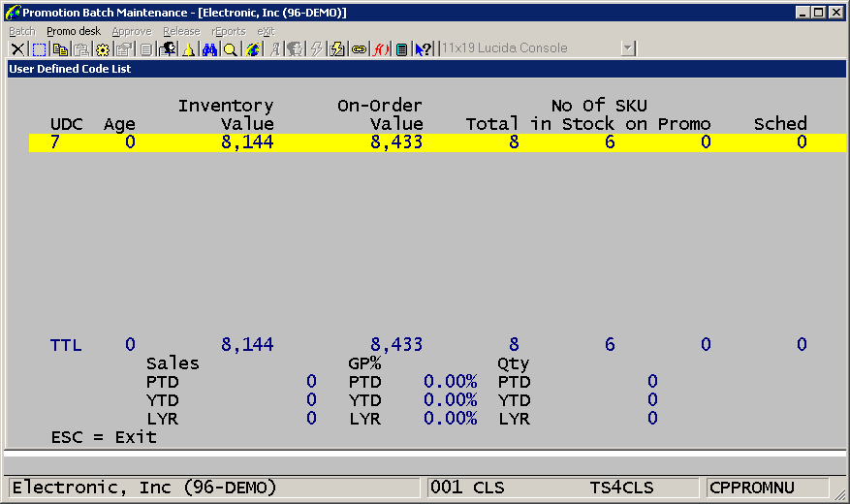Click the yellow bell alert icon
Image resolution: width=850 pixels, height=504 pixels.
tap(188, 49)
